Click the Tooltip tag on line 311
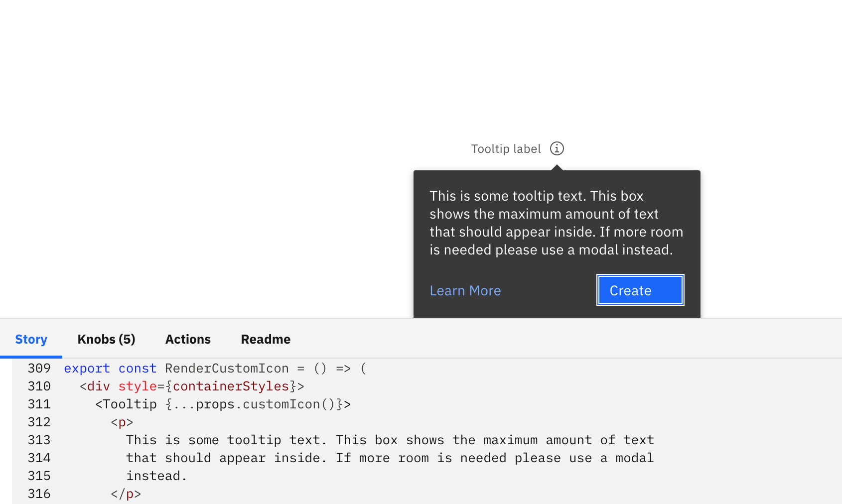The image size is (842, 504). [x=128, y=404]
